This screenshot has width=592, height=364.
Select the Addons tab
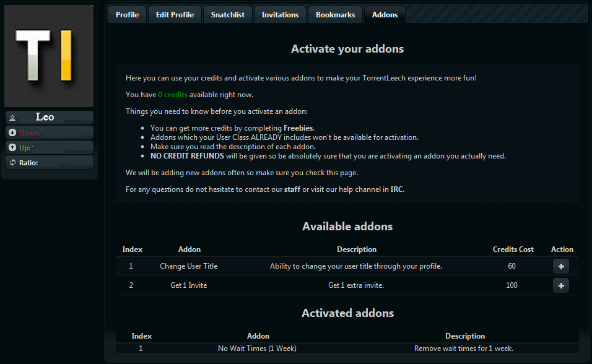385,15
